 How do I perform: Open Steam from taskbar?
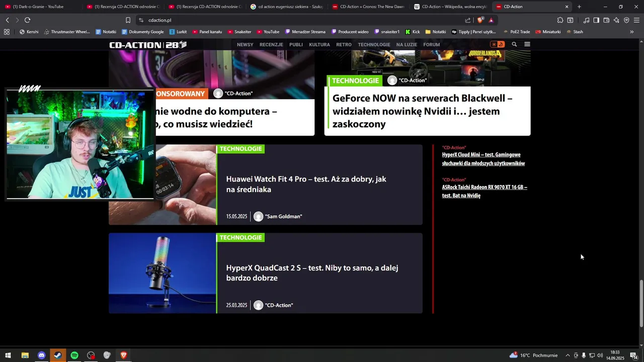click(x=58, y=355)
